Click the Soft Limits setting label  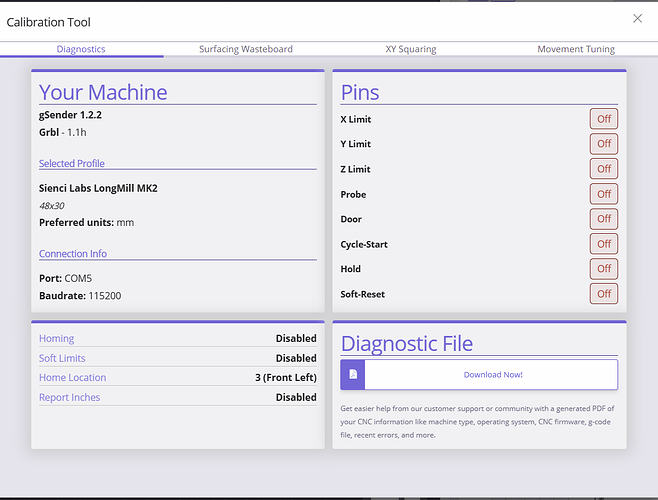(62, 358)
